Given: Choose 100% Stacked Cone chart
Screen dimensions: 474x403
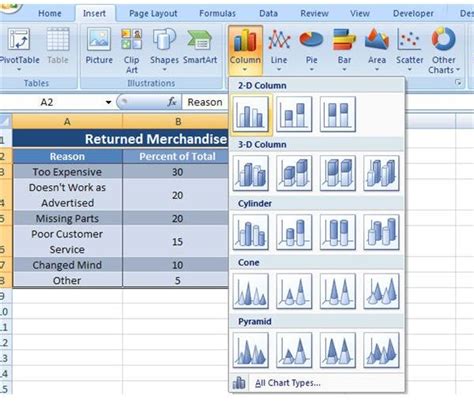Looking at the screenshot, I should tap(338, 291).
